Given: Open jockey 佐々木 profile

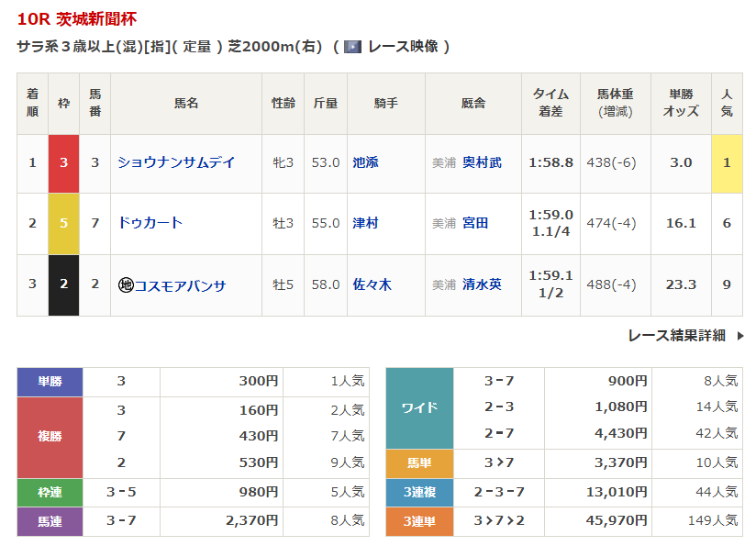Looking at the screenshot, I should (372, 285).
